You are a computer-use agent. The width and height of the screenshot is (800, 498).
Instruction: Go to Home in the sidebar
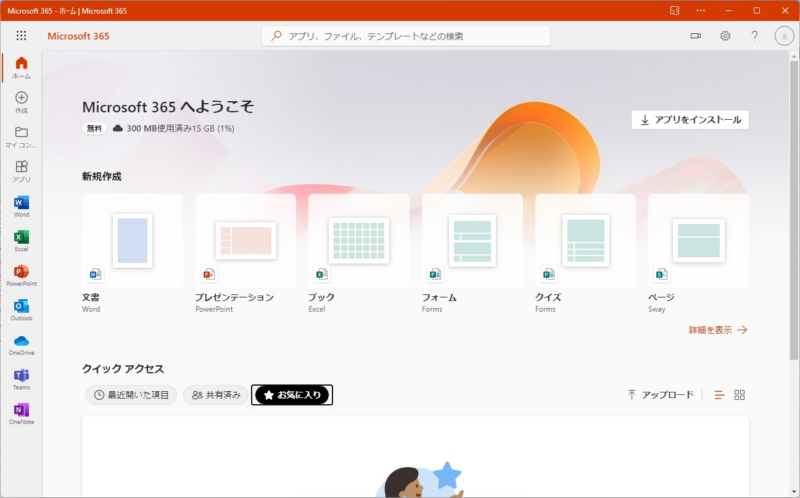point(21,67)
